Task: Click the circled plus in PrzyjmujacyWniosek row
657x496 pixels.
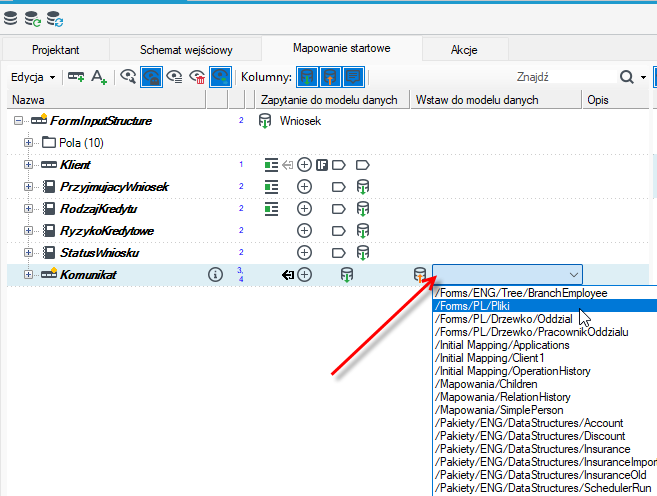Action: [304, 186]
